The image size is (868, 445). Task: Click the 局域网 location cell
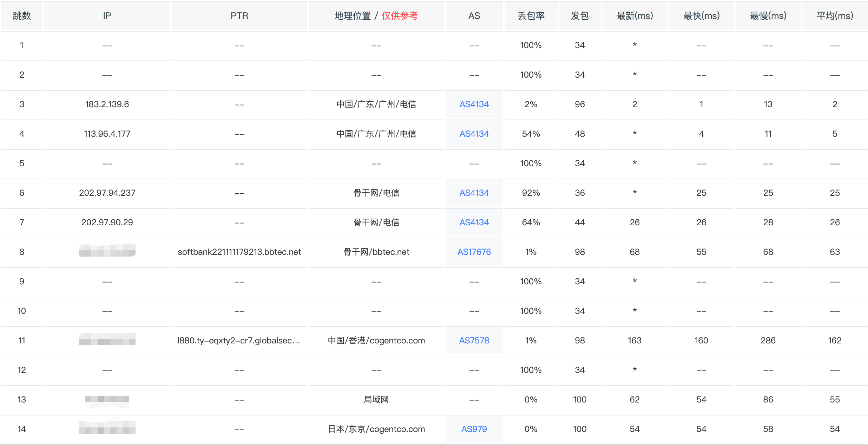(376, 400)
